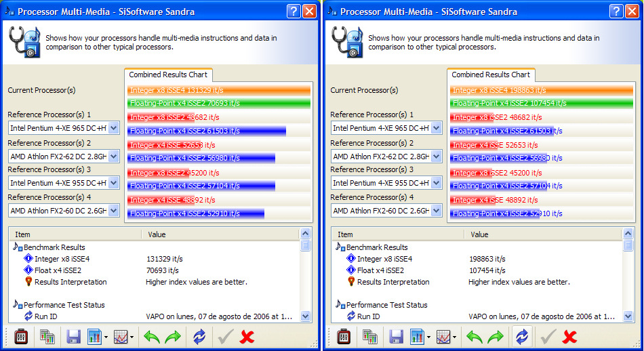The image size is (644, 351).
Task: Open Reference Processor 3 dropdown in right window
Action: (436, 183)
